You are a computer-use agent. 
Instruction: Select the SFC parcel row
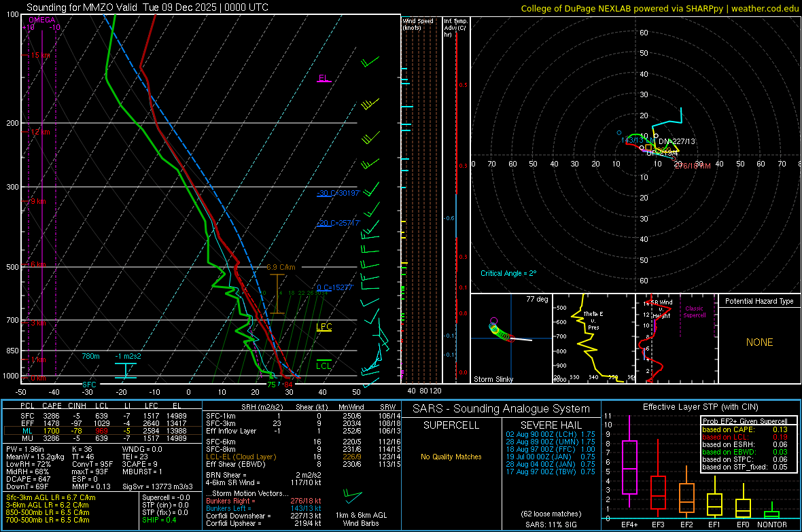coord(102,416)
